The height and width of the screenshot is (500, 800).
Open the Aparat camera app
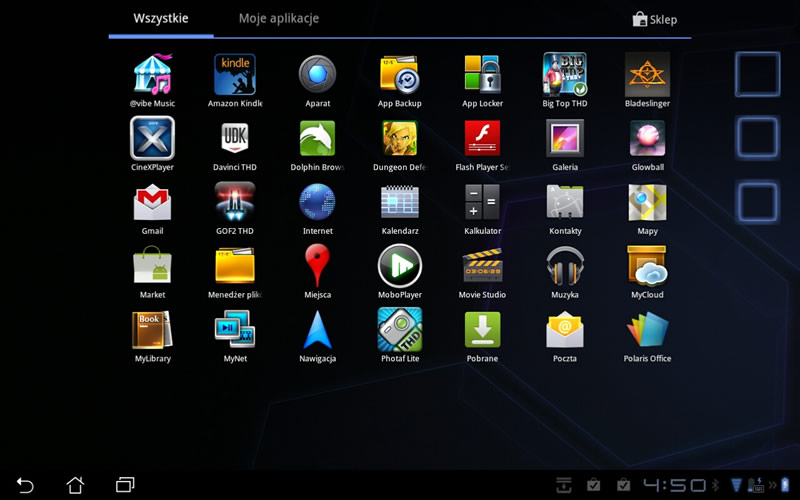point(317,75)
